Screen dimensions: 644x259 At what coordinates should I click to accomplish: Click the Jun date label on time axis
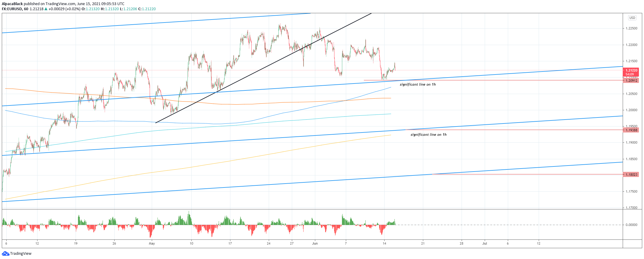point(315,244)
